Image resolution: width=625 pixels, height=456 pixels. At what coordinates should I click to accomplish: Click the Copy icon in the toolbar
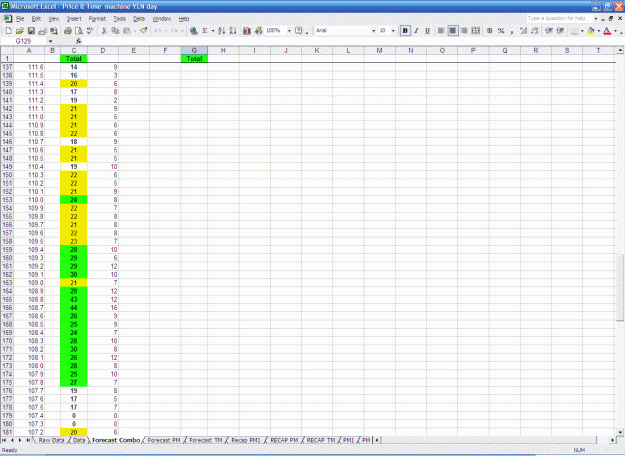click(x=115, y=31)
